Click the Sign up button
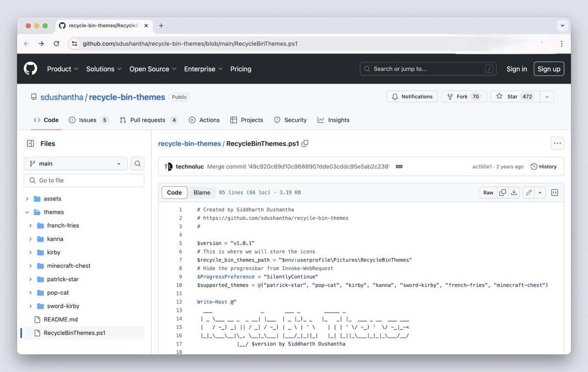 549,69
